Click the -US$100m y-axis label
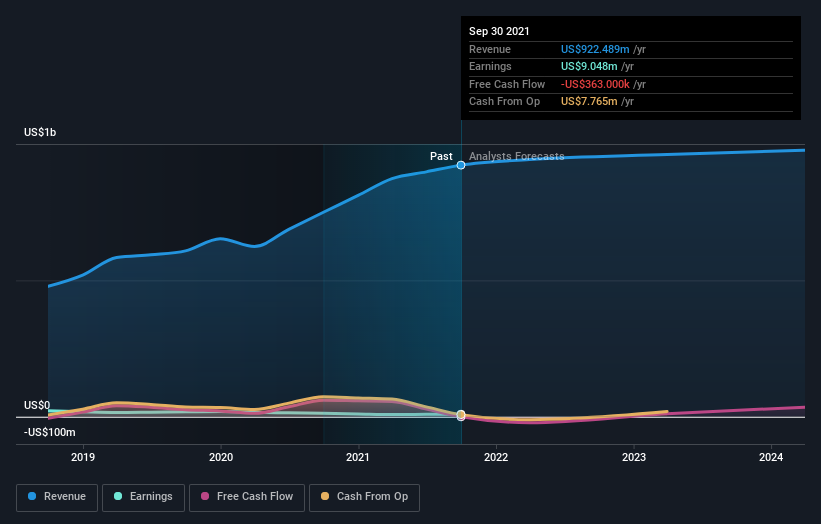 pyautogui.click(x=49, y=432)
